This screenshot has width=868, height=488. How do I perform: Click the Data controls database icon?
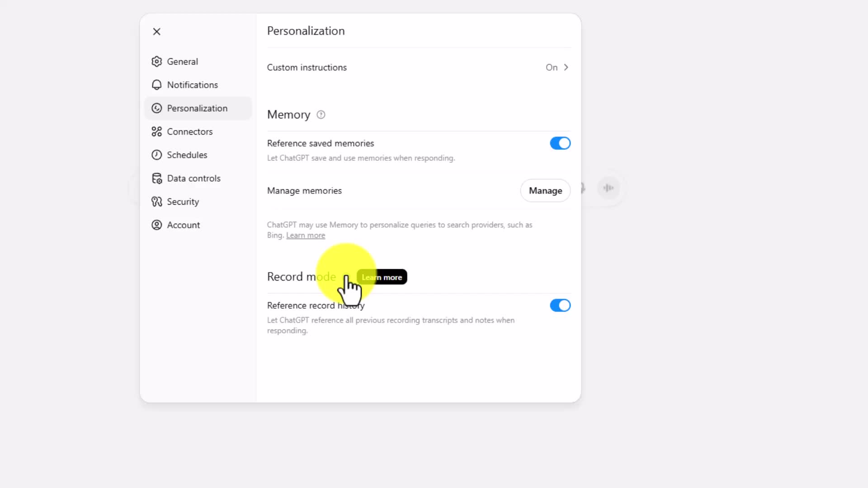pyautogui.click(x=156, y=178)
